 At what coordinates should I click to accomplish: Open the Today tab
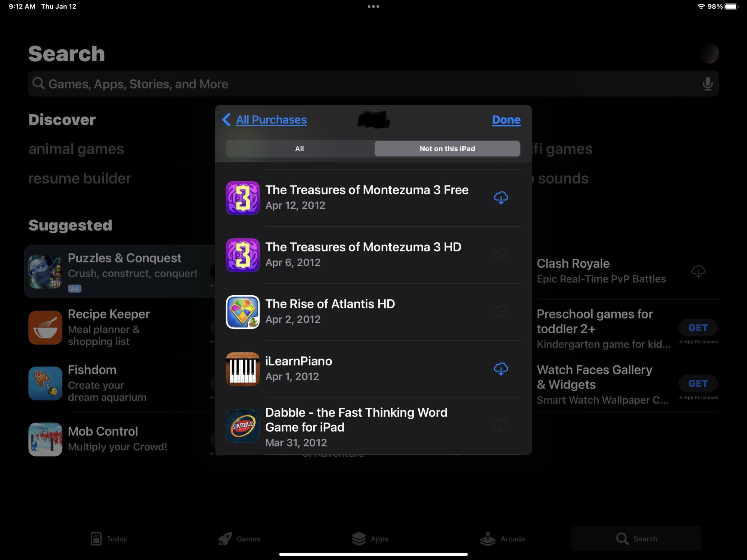tap(109, 539)
